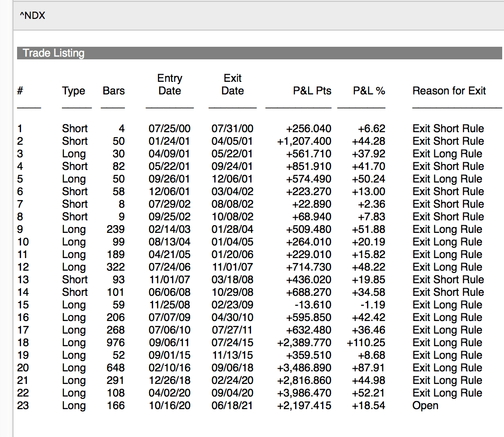Click the Type column header
504x437 pixels.
coord(74,91)
